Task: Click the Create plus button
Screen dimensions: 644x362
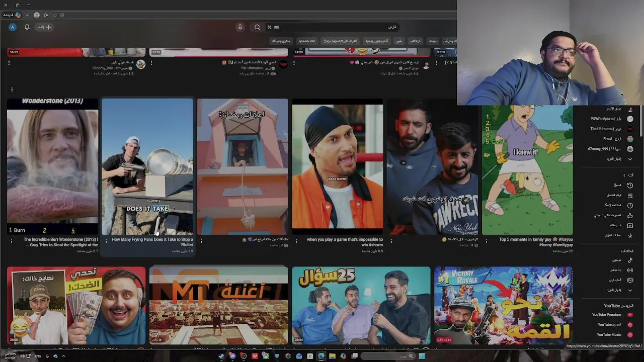Action: 45,27
